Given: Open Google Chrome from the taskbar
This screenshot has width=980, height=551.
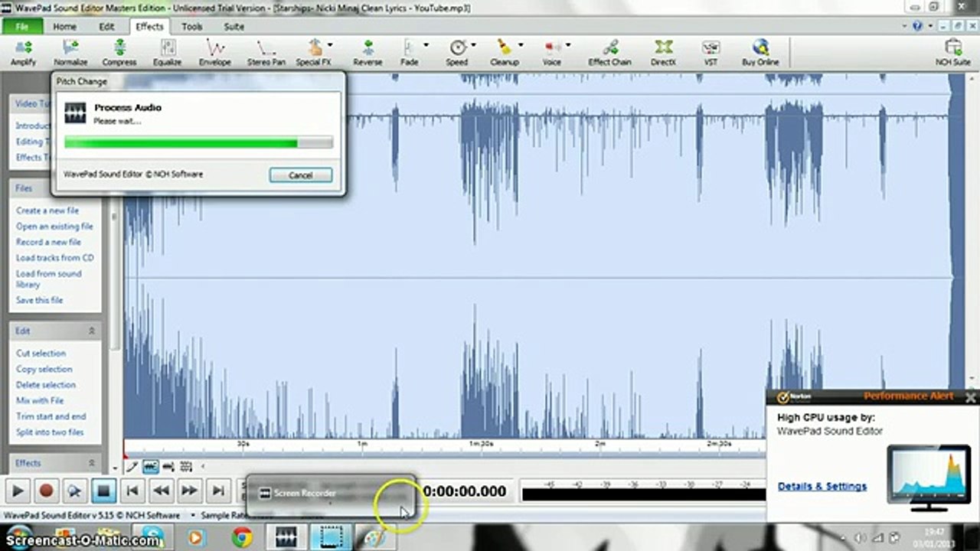Looking at the screenshot, I should [x=243, y=538].
